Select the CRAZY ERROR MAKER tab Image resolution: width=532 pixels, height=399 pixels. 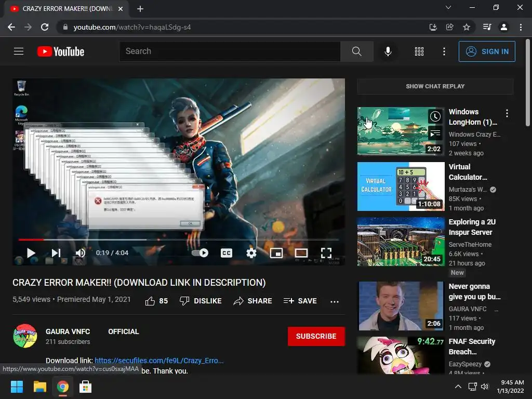[66, 9]
